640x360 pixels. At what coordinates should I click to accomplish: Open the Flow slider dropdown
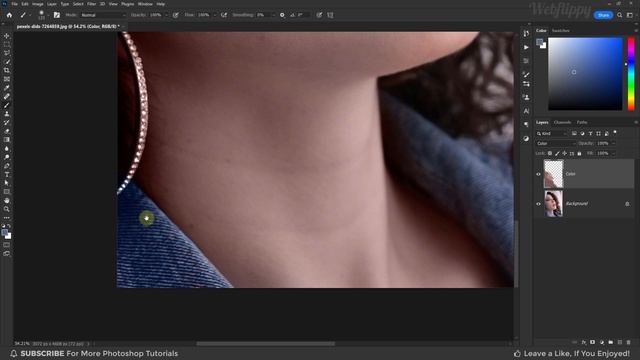click(215, 15)
